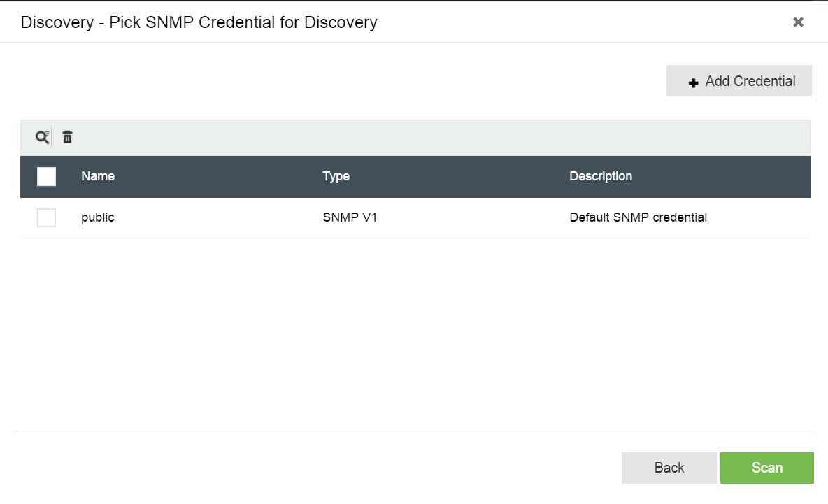
Task: Sort by the Type column header
Action: click(x=336, y=176)
